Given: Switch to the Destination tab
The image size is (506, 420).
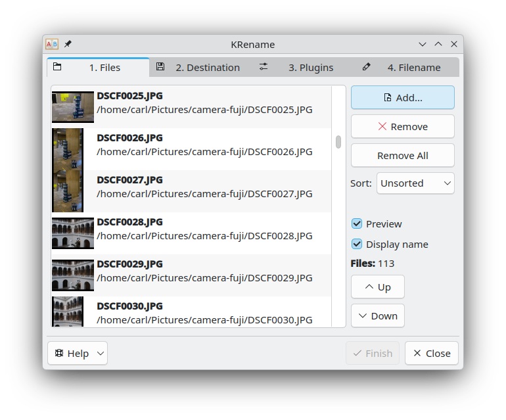Looking at the screenshot, I should pos(200,68).
